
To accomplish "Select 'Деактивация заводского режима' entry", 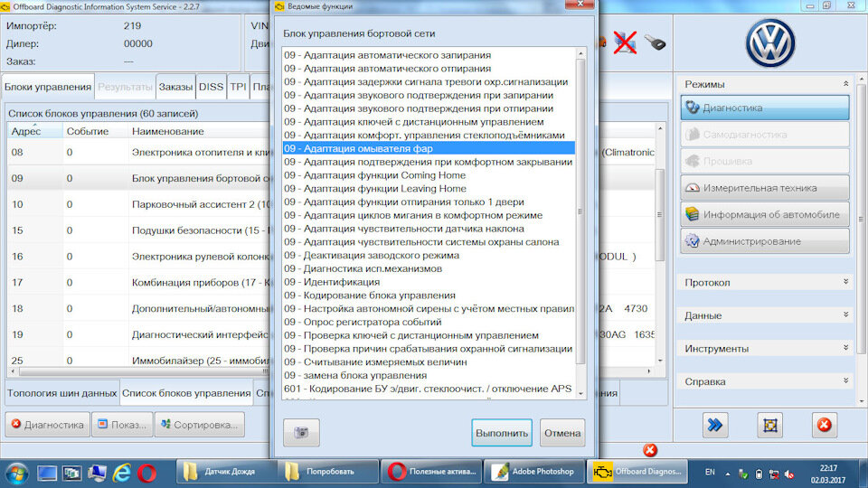I will [x=429, y=256].
